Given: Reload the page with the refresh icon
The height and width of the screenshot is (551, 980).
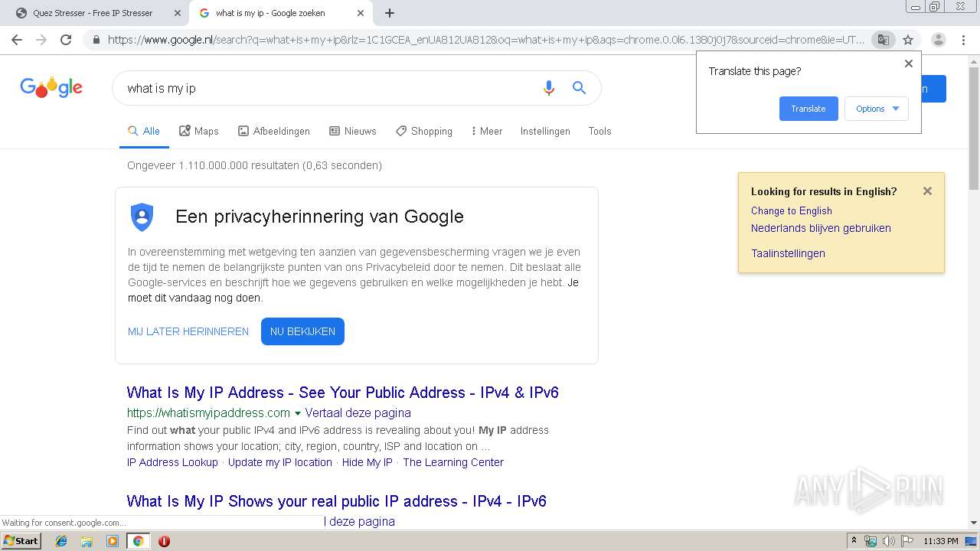Looking at the screenshot, I should [x=66, y=40].
